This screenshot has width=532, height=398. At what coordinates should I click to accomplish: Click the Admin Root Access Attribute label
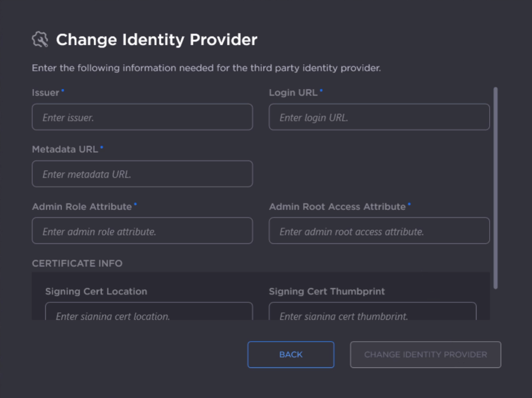pos(337,207)
